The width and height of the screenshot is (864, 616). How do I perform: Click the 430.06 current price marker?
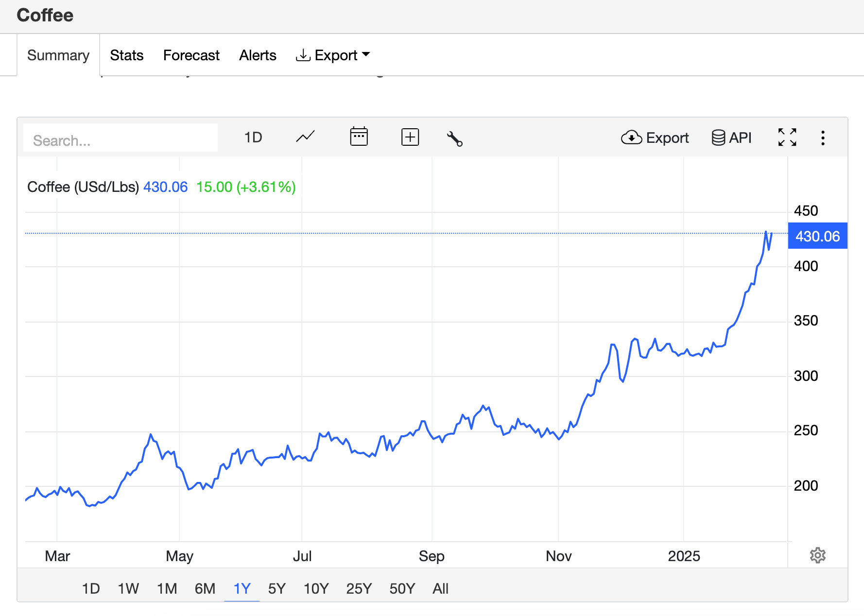817,236
